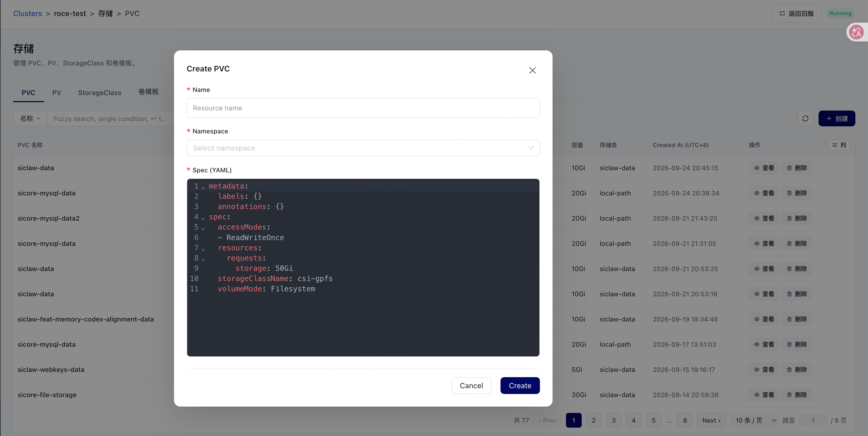The image size is (868, 436).
Task: Click the storage: 50Gi line in YAML editor
Action: [264, 268]
